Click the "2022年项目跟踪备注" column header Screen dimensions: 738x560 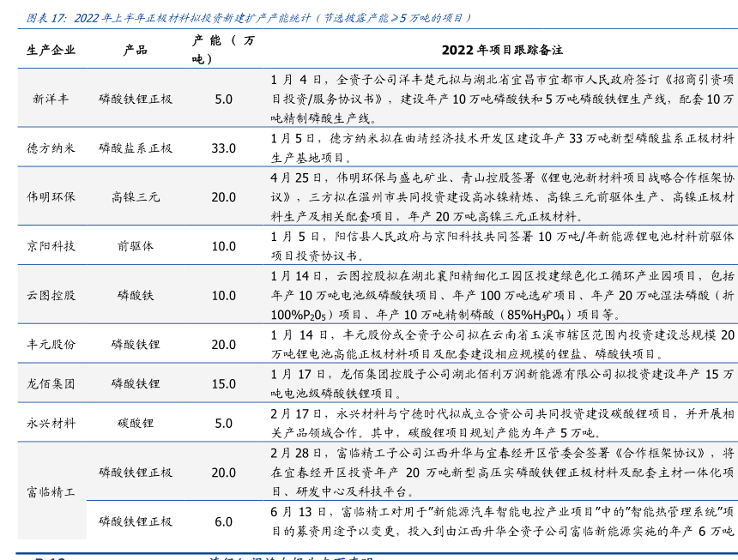point(502,50)
